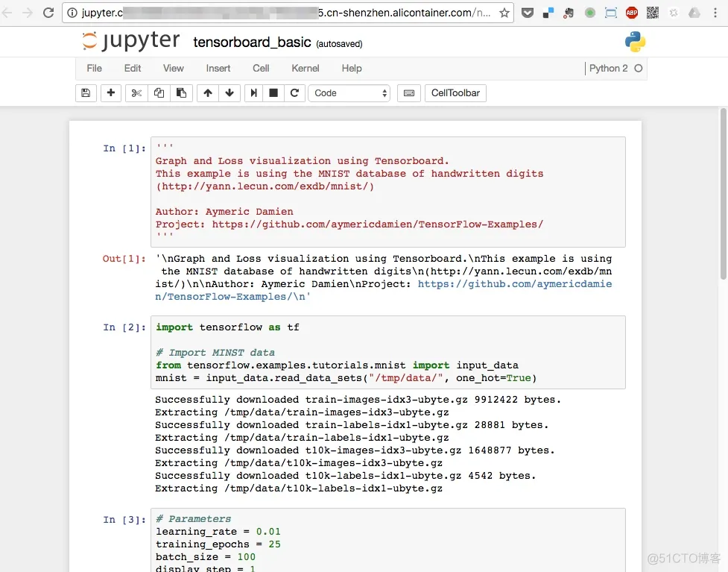Open the File menu

point(94,69)
